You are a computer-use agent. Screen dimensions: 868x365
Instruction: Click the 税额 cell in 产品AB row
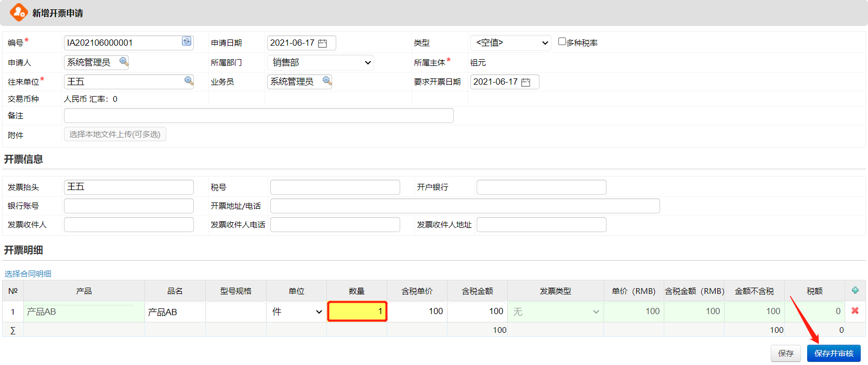(814, 312)
